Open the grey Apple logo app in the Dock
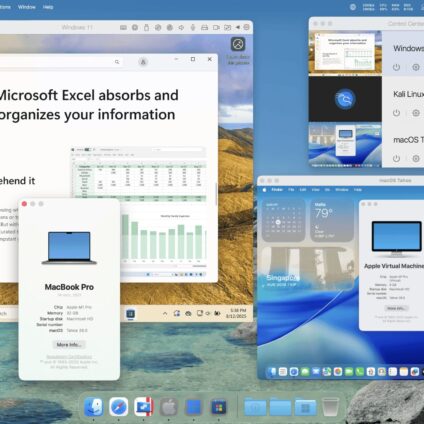Screen dimensions: 424x424 tap(169, 407)
